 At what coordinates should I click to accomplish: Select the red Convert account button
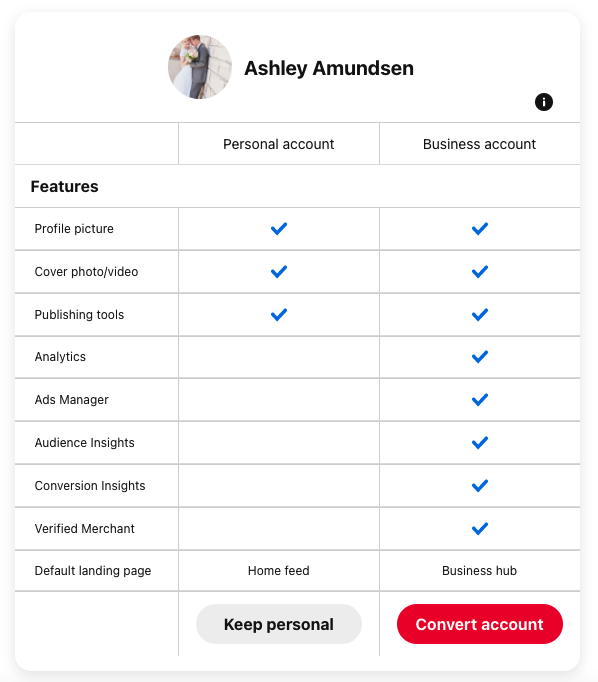click(x=480, y=624)
